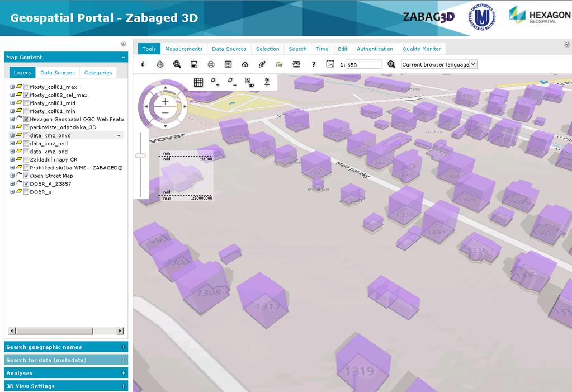This screenshot has height=392, width=572.
Task: Click layer list horizontal scrollbar right arrow
Action: [120, 331]
